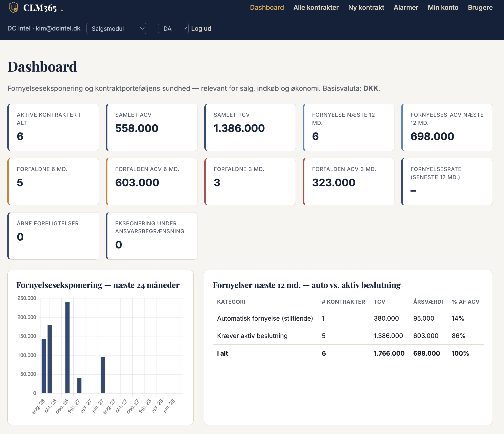Click the Log ud link
Viewport: 504px width, 434px height.
[x=201, y=28]
